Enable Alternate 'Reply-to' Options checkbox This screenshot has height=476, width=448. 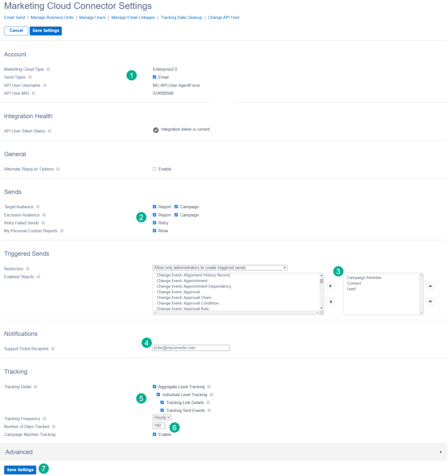(154, 169)
